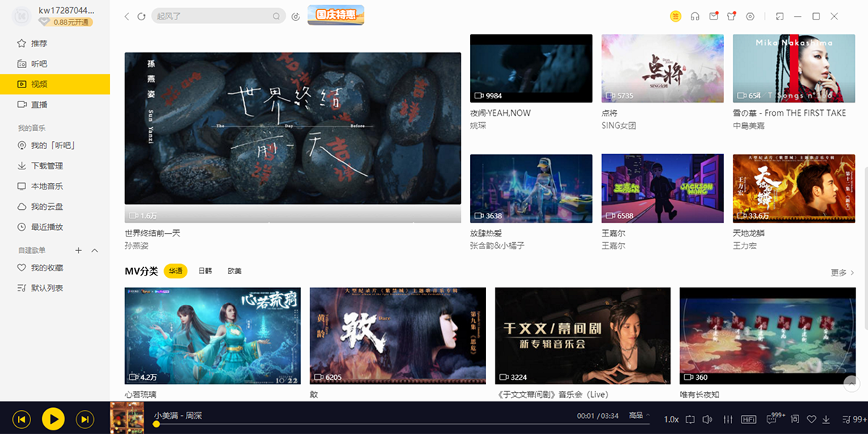The width and height of the screenshot is (868, 434).
Task: Click 更多 next to MV分类
Action: pyautogui.click(x=839, y=271)
